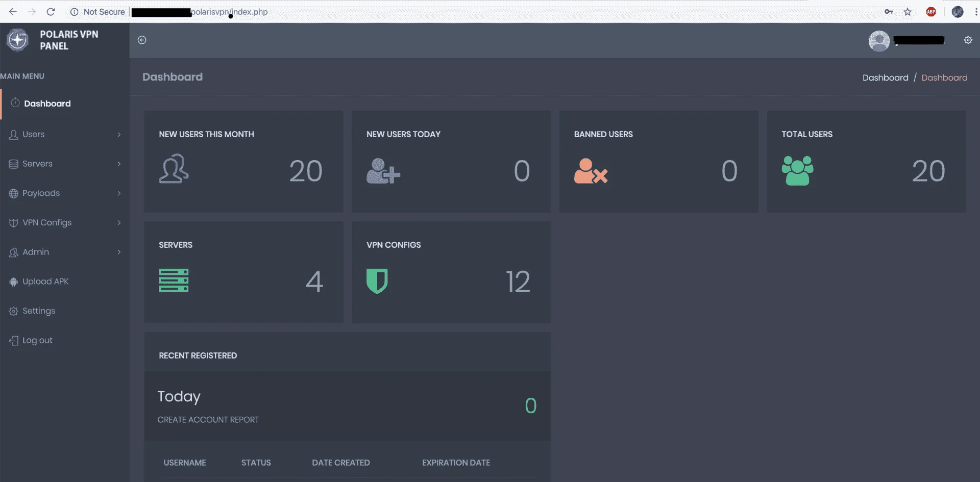Click the DATE CREATED column header
Screen dimensions: 980x482
pos(341,463)
